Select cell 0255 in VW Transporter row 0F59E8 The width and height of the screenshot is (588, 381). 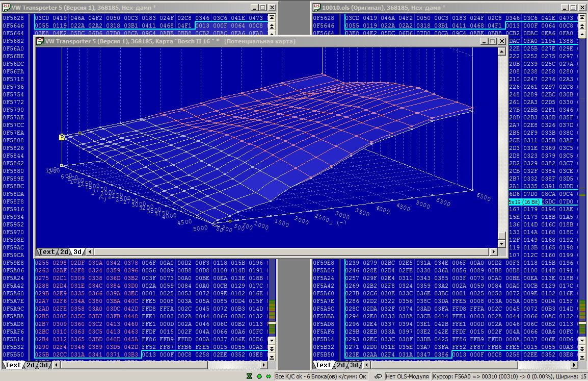42,263
